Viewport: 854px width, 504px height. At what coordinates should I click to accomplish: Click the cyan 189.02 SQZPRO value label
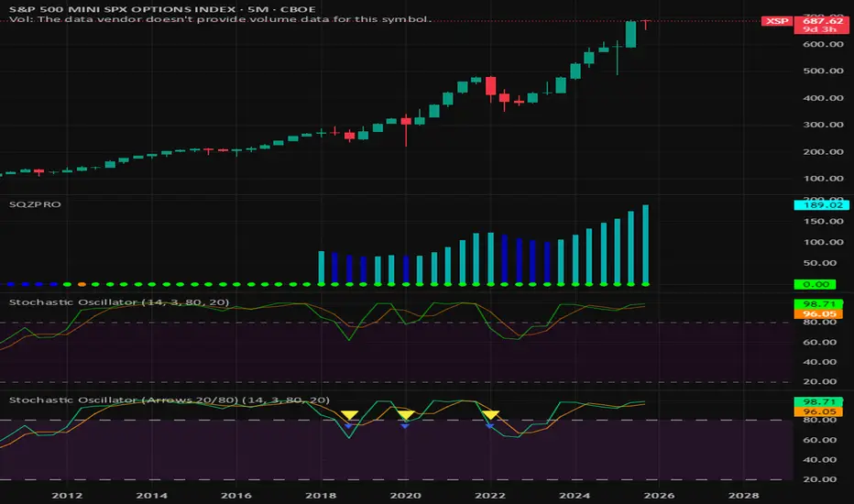click(x=822, y=205)
